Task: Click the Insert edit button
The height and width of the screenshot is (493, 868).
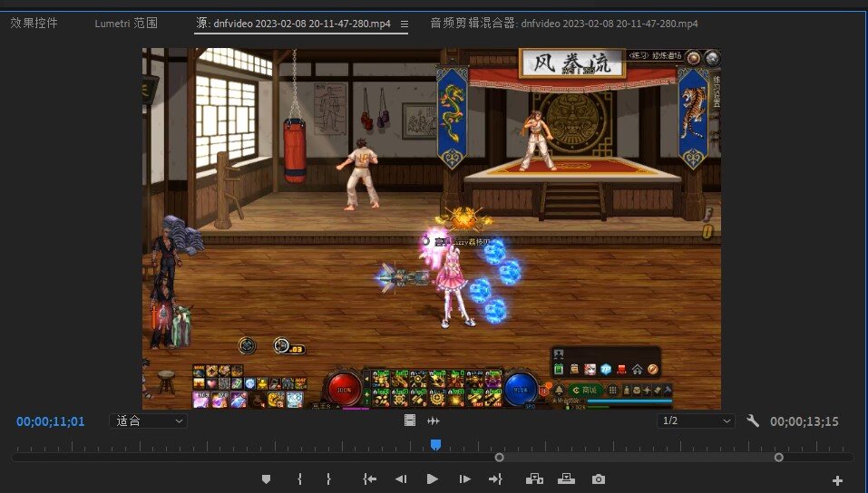Action: pos(534,479)
